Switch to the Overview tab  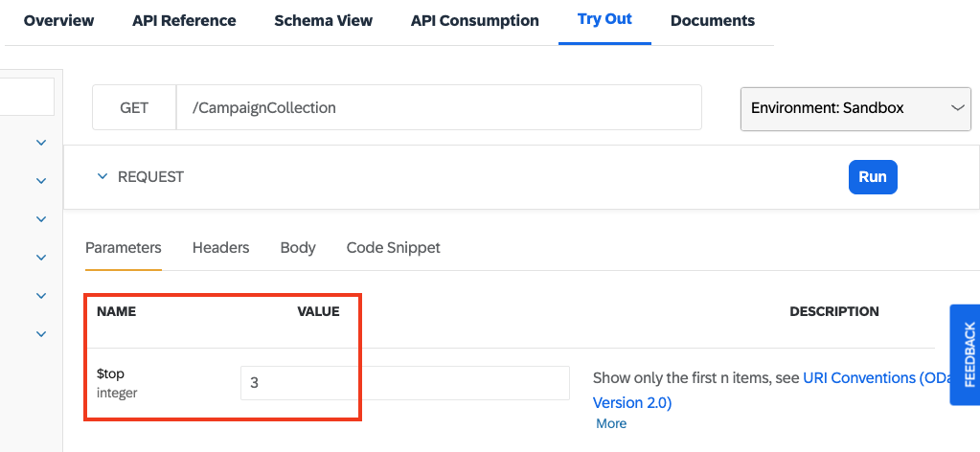58,21
